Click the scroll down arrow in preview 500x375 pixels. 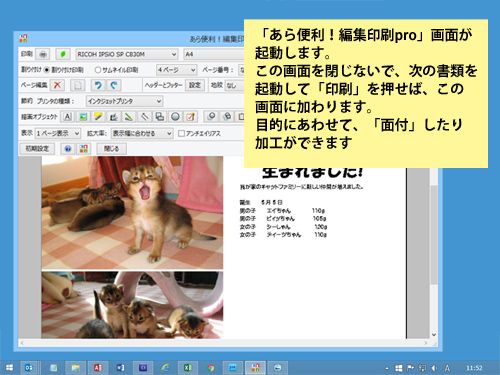[x=434, y=335]
